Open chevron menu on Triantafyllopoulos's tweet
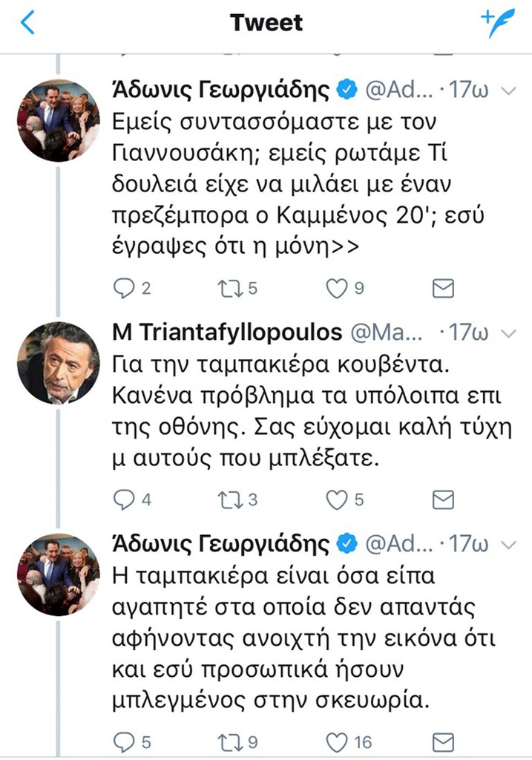Viewport: 532px width, 760px height. tap(509, 332)
